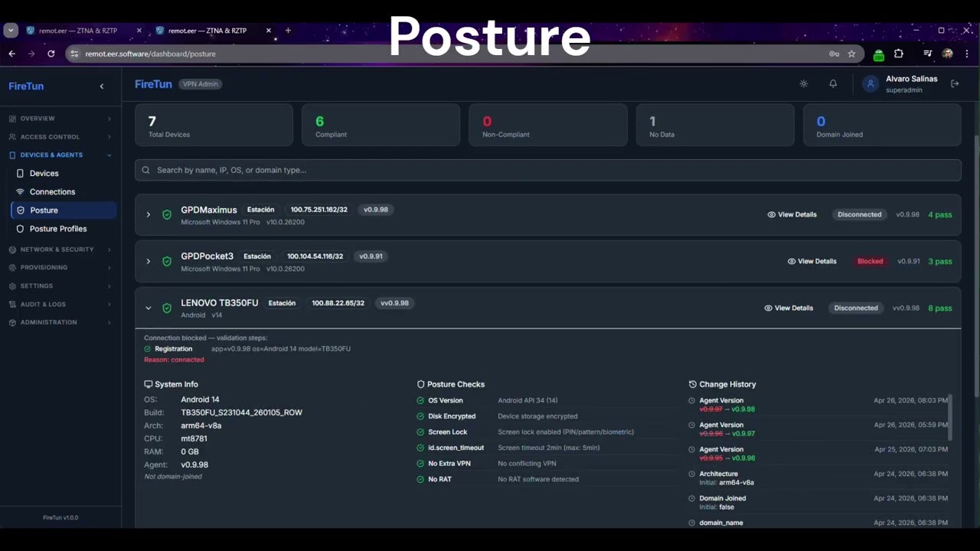Screen dimensions: 980x551
Task: Click the green shield icon for GPDPocket3
Action: 167,262
